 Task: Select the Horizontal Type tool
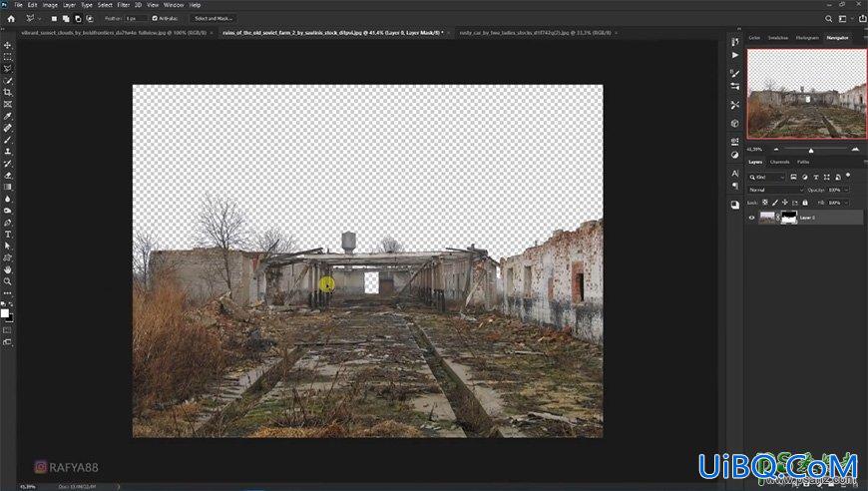click(x=7, y=235)
